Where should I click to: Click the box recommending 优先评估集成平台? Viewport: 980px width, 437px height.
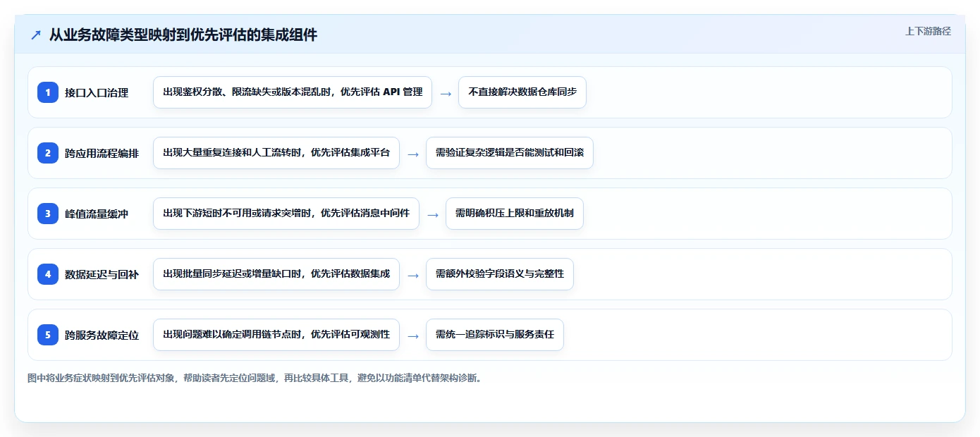(x=276, y=153)
